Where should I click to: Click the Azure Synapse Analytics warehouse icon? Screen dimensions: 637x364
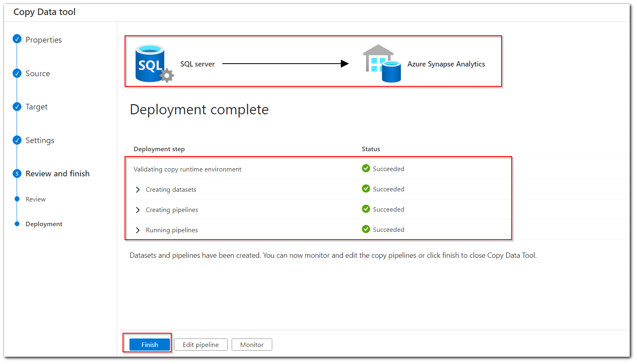click(382, 63)
